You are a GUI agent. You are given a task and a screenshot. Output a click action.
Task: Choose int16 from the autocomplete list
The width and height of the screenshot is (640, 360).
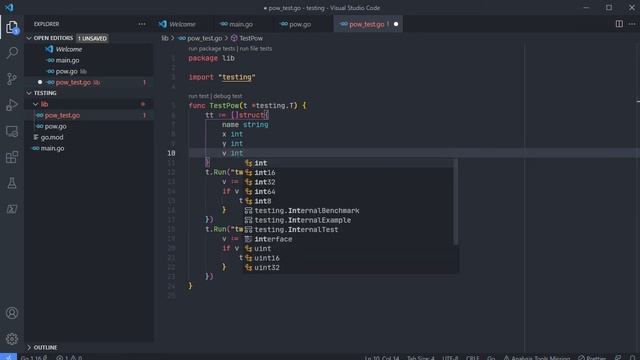(348, 173)
